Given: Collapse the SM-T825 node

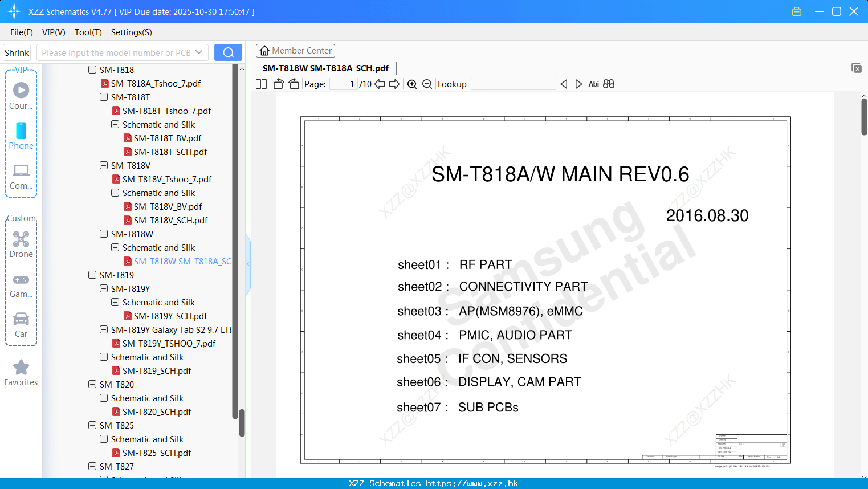Looking at the screenshot, I should pos(92,425).
